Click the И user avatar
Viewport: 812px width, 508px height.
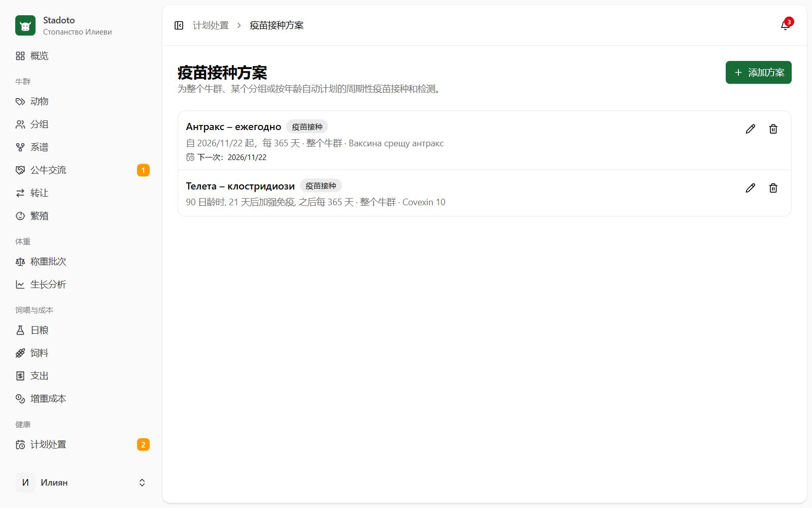coord(25,483)
